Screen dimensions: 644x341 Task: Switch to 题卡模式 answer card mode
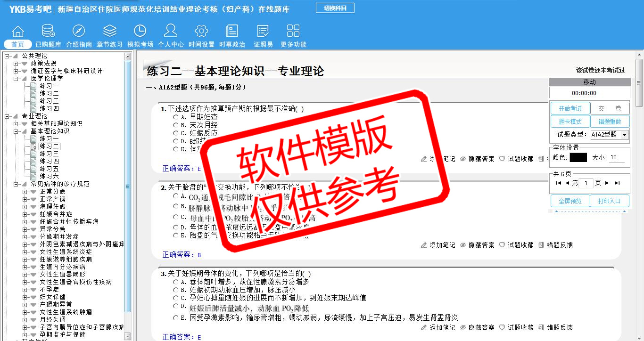pyautogui.click(x=570, y=122)
